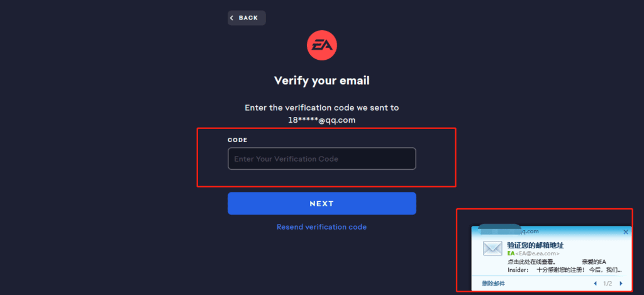644x295 pixels.
Task: Click the qq.com header of mail popup
Action: [x=528, y=231]
